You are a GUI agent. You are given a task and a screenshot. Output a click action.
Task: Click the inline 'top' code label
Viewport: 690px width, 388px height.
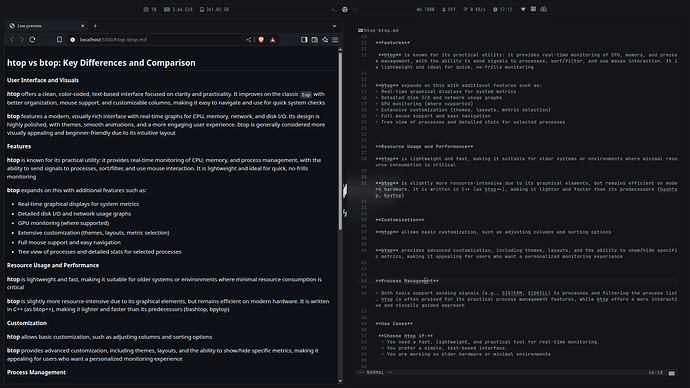pyautogui.click(x=306, y=95)
